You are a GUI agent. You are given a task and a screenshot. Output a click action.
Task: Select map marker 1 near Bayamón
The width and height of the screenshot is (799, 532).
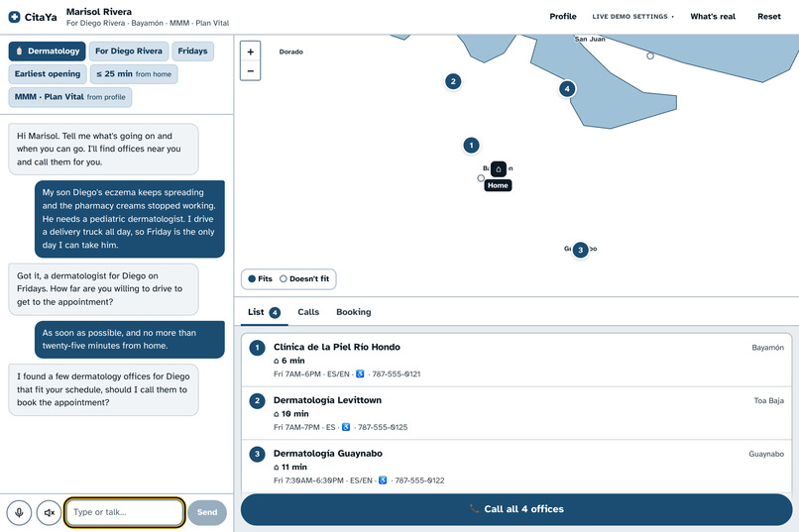point(471,145)
